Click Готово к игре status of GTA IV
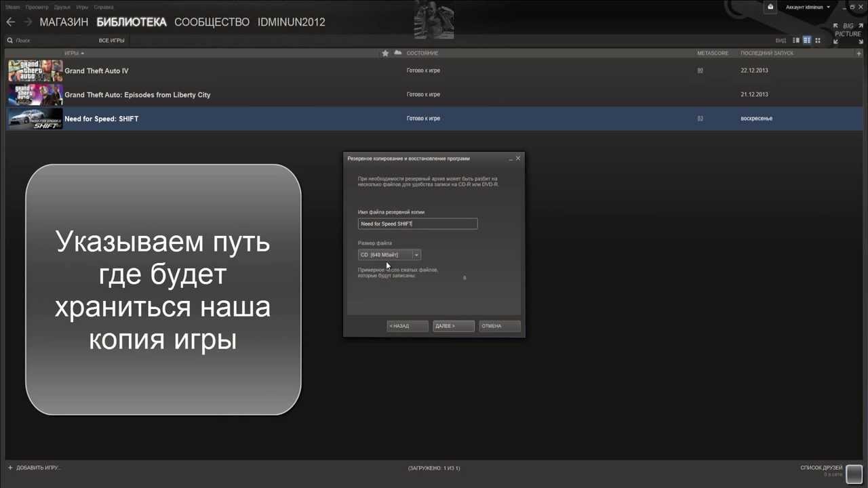 (x=423, y=70)
